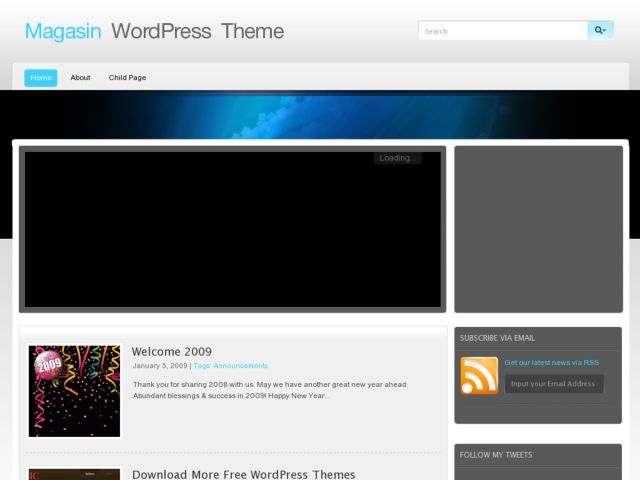Click the black featured slider area

pos(233,229)
